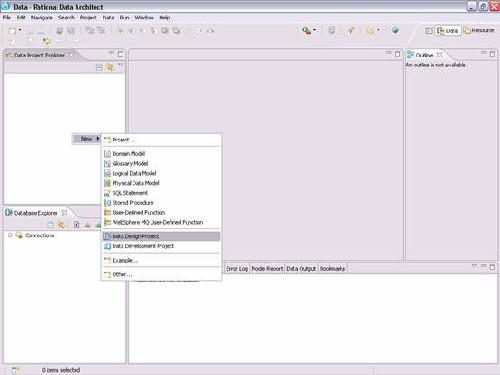Click the pencil wand toolbar icon
The width and height of the screenshot is (500, 375).
[350, 31]
